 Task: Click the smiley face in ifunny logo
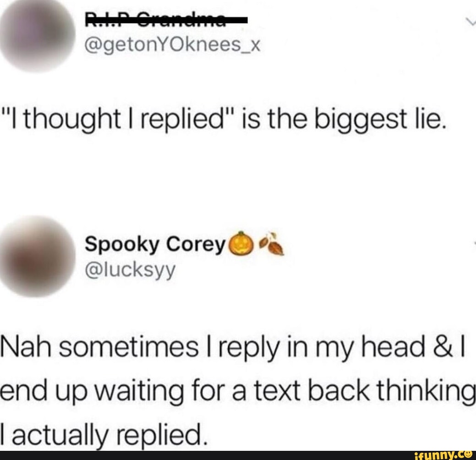point(468,454)
